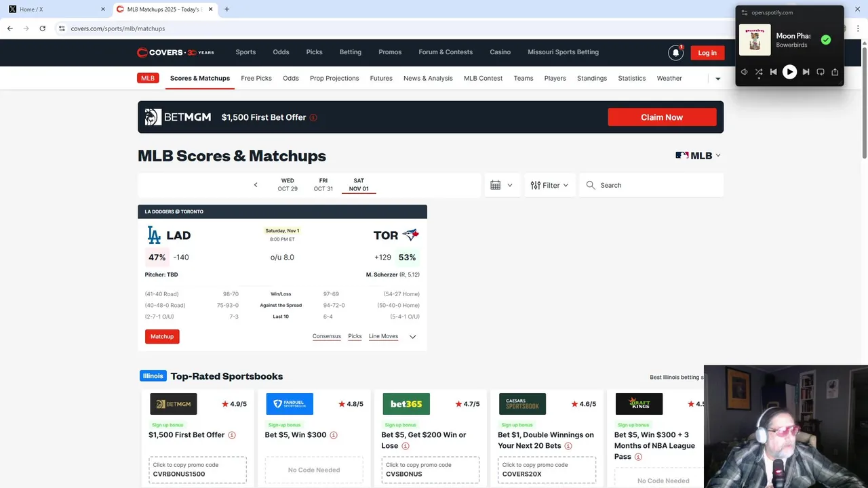Toggle the green saved-track checkmark
The width and height of the screenshot is (868, 488).
pyautogui.click(x=825, y=40)
